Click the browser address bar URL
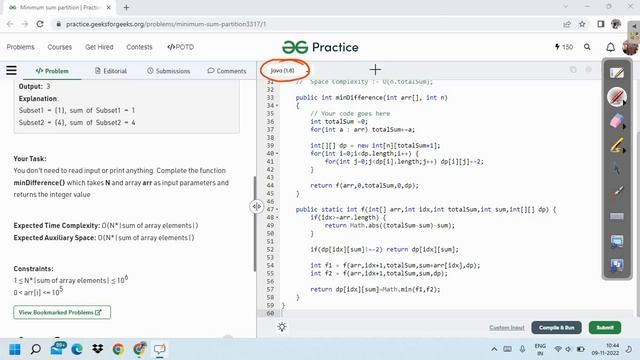 click(166, 24)
